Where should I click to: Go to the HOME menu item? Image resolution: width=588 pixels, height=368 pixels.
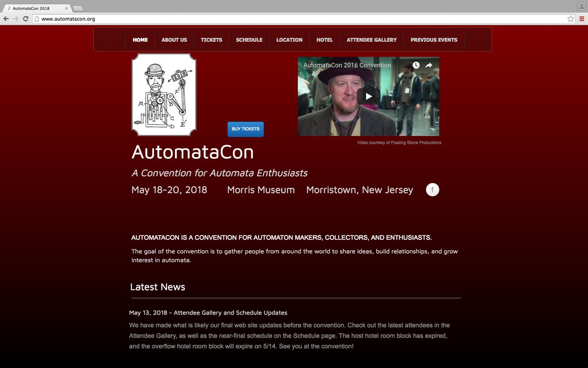click(140, 40)
